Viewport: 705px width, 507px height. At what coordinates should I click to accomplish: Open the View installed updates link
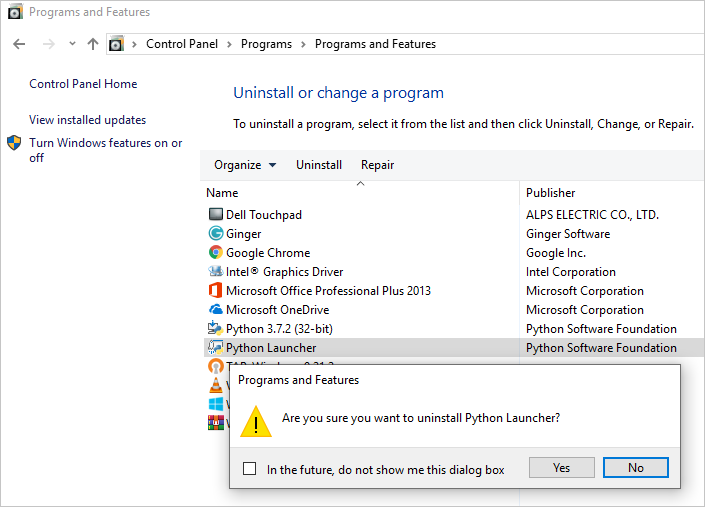point(87,120)
